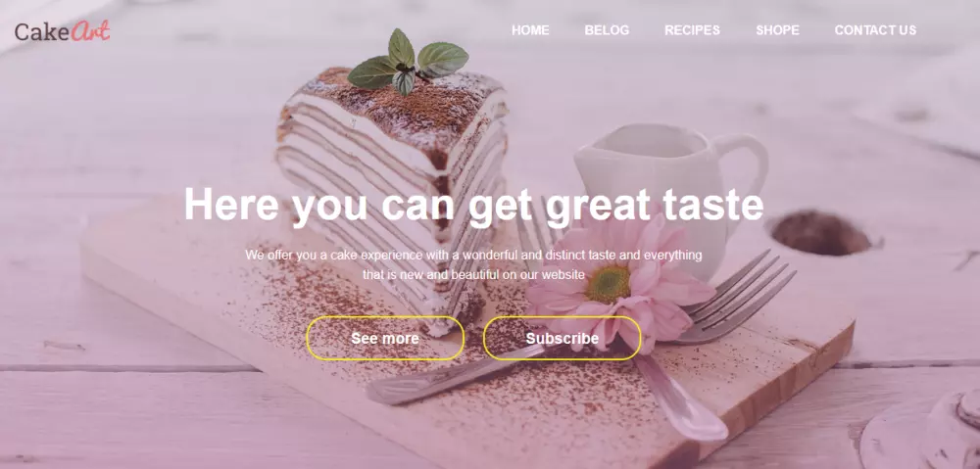Click the mint leaves on the cake
The image size is (980, 469).
(x=408, y=62)
